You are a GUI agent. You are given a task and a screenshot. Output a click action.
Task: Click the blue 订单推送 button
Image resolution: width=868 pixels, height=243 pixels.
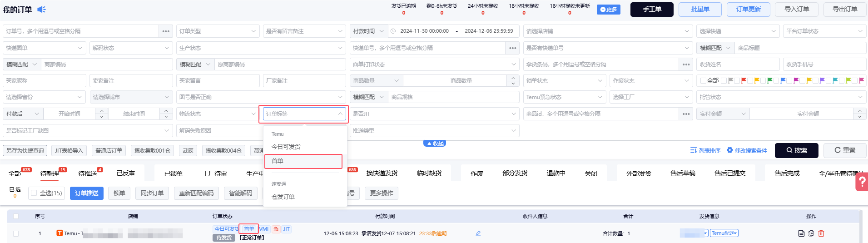(x=87, y=193)
